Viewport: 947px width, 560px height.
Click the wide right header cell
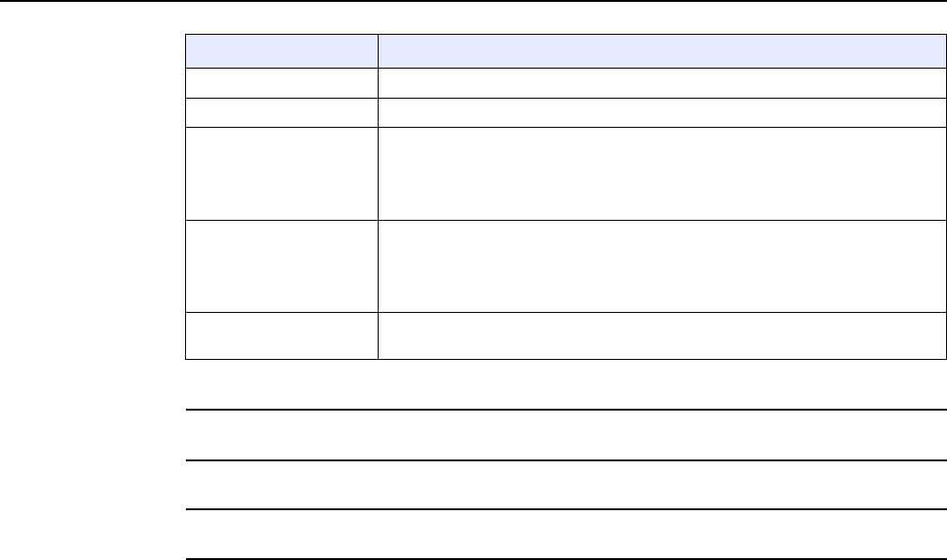pos(661,51)
